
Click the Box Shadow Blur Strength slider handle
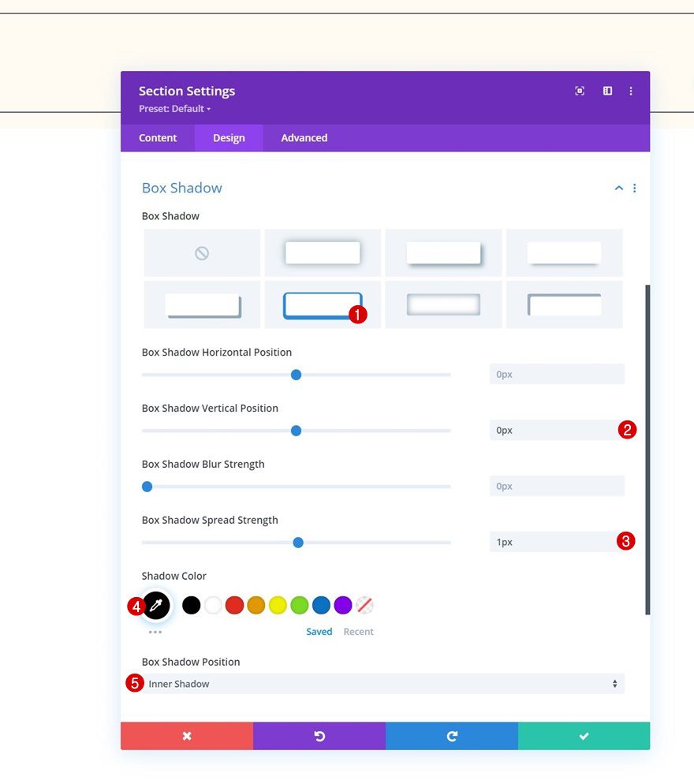[x=146, y=487]
